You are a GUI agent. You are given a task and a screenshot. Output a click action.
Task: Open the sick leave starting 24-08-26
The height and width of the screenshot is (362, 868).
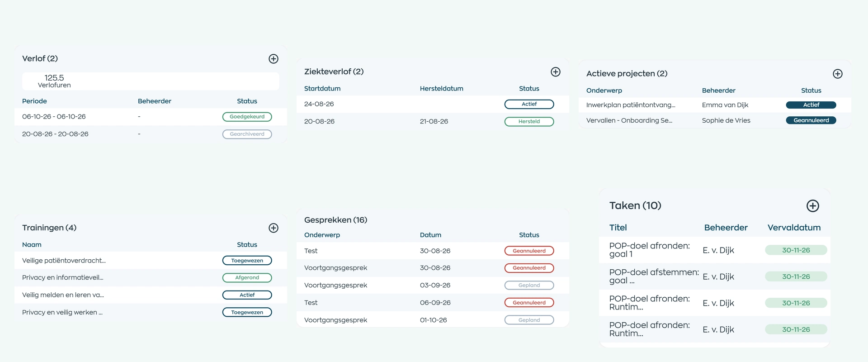(x=433, y=104)
